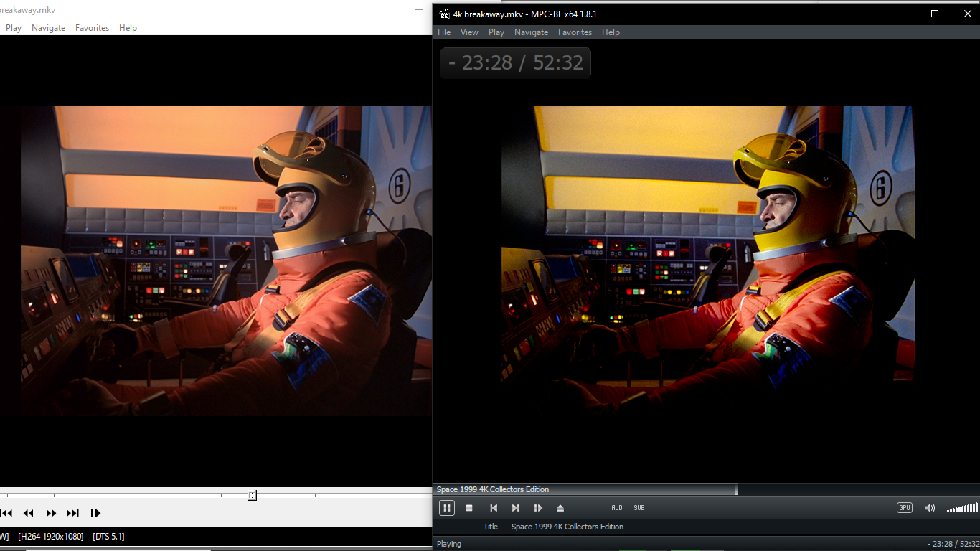Open Play menu in left player window
This screenshot has height=551, width=980.
pos(14,28)
